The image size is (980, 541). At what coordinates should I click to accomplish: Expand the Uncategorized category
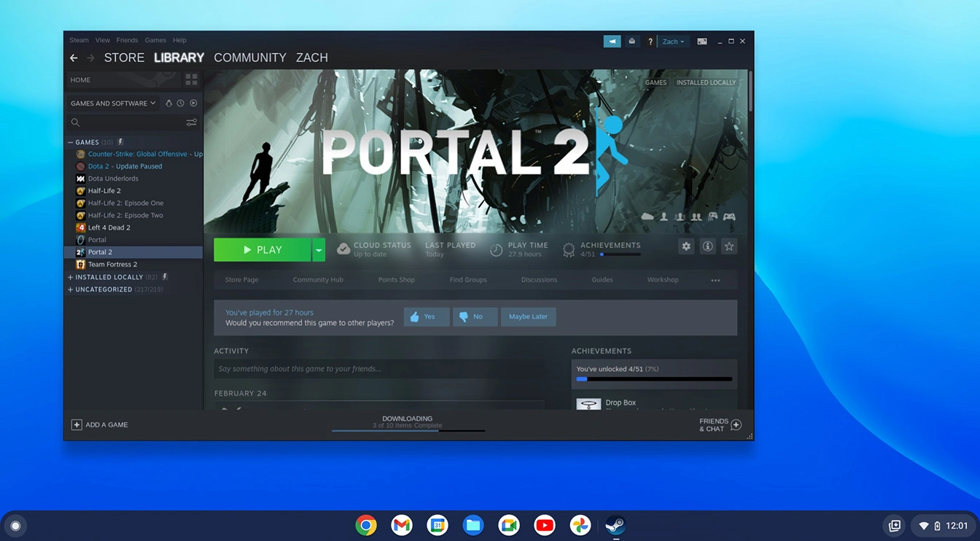coord(71,289)
